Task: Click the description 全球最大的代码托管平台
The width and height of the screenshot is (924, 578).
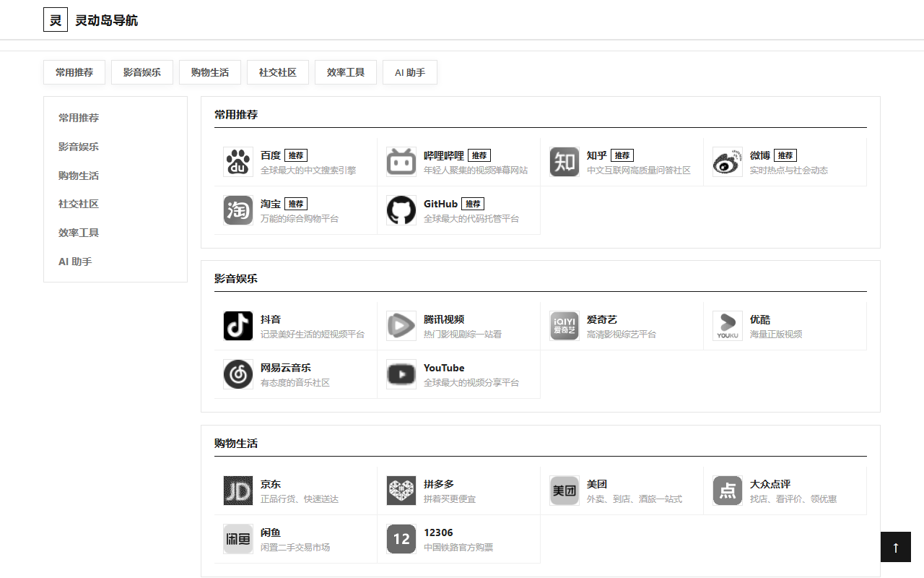Action: click(471, 219)
